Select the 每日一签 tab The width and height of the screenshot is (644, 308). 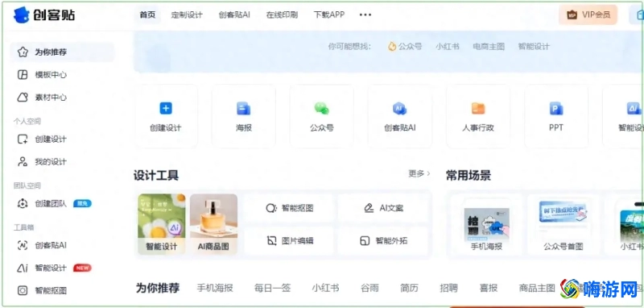[272, 288]
